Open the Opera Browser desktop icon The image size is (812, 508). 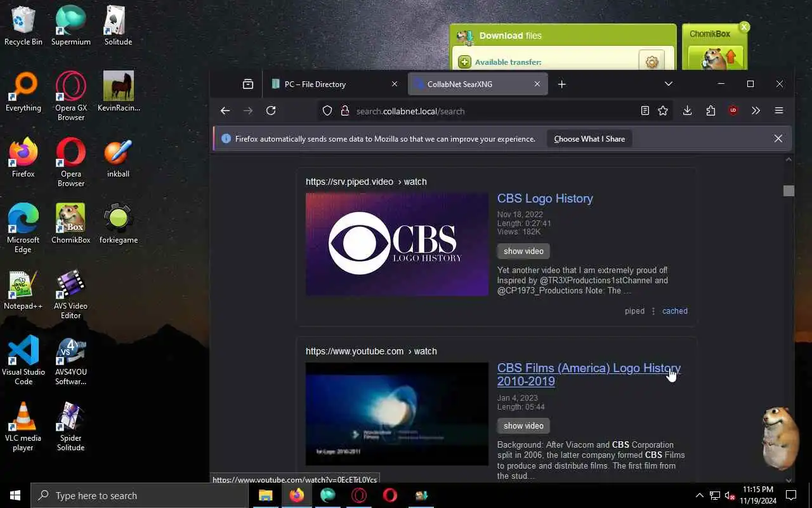coord(71,162)
